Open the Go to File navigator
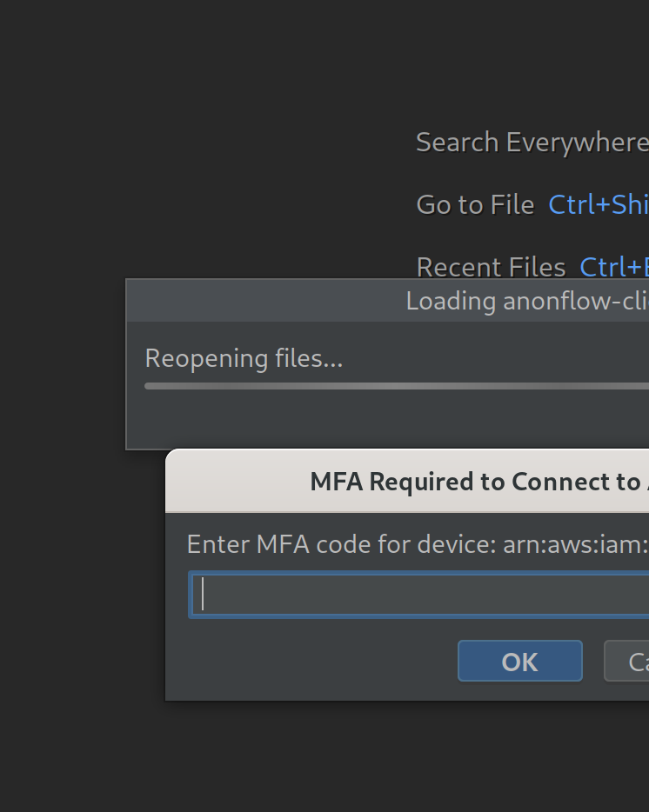 click(x=475, y=204)
